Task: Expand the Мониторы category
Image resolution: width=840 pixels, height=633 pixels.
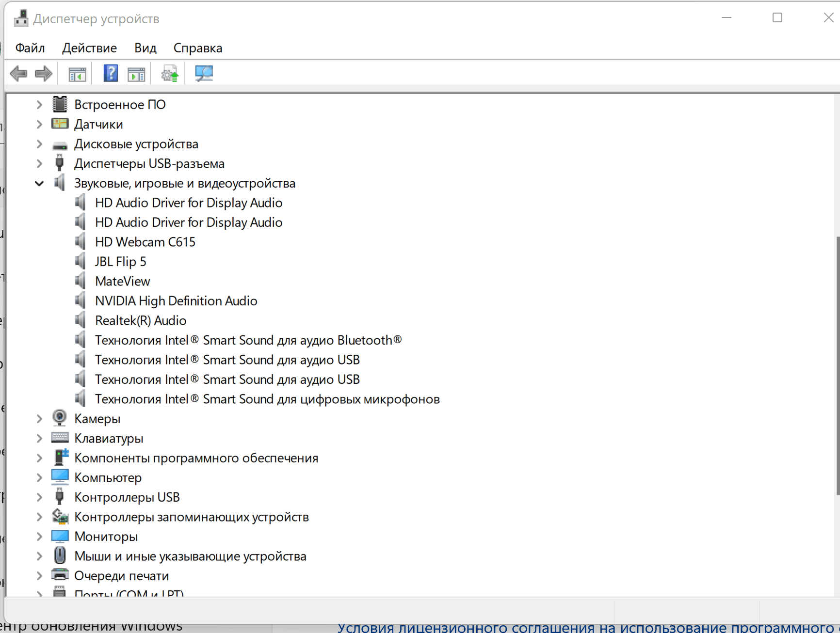Action: tap(39, 536)
